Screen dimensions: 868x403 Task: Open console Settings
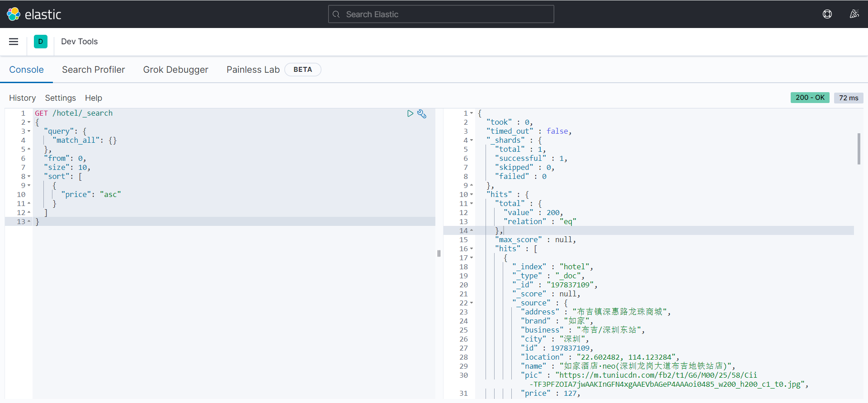click(61, 98)
